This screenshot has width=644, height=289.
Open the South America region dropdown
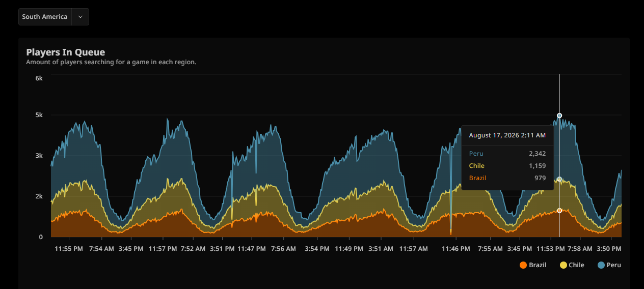click(x=53, y=17)
